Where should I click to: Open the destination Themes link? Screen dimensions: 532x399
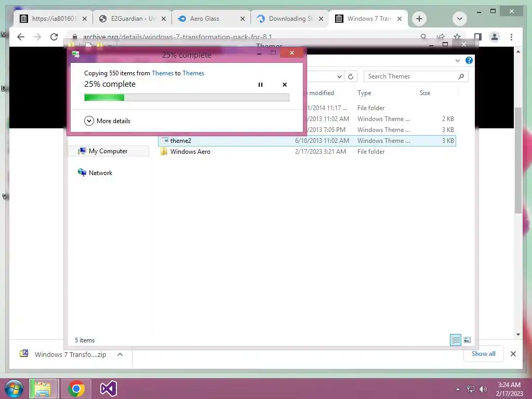click(193, 73)
